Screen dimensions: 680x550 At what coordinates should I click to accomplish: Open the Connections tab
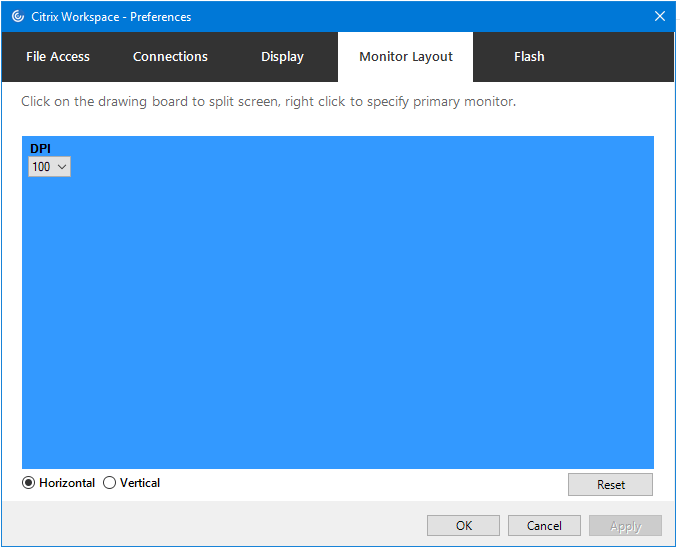pyautogui.click(x=170, y=57)
